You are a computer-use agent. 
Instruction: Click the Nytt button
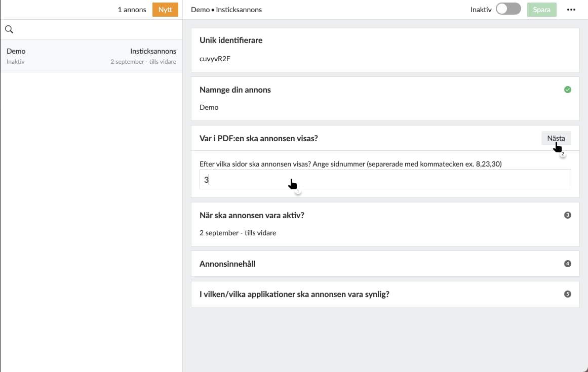(x=165, y=10)
